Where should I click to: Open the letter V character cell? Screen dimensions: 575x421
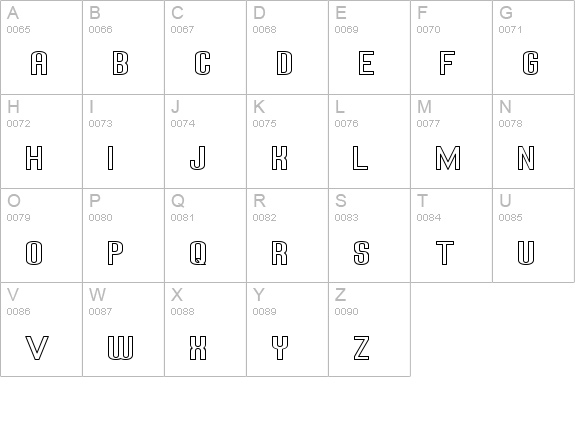(x=41, y=329)
